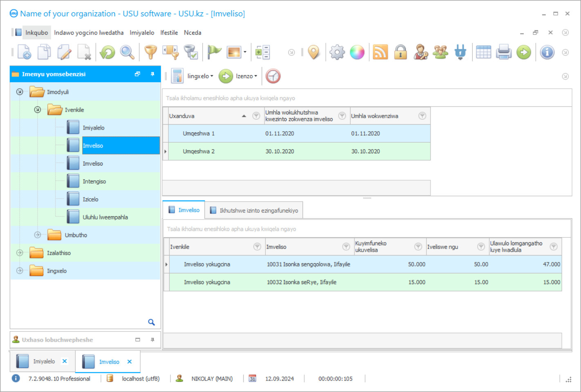
Task: Click the RSS feed icon
Action: [x=380, y=52]
